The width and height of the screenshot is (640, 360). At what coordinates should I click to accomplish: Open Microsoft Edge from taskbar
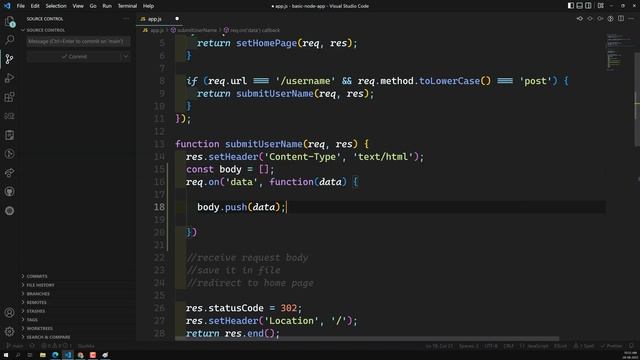[x=55, y=355]
